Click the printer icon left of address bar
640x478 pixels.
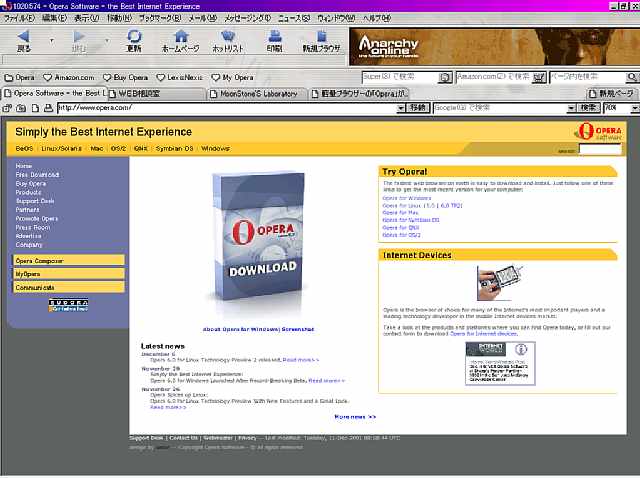pos(49,108)
